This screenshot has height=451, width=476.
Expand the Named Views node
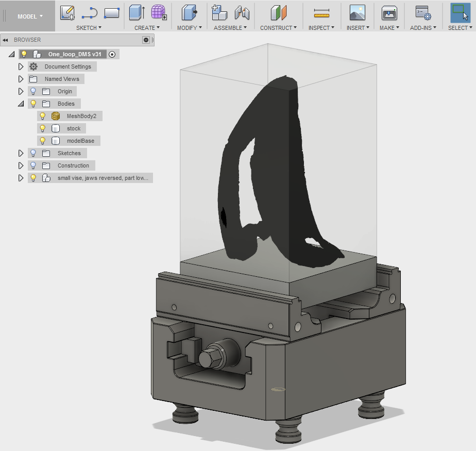coord(21,79)
